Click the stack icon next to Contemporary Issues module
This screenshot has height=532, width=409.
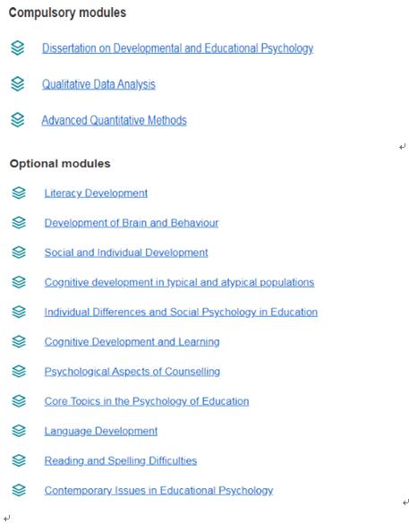click(19, 490)
